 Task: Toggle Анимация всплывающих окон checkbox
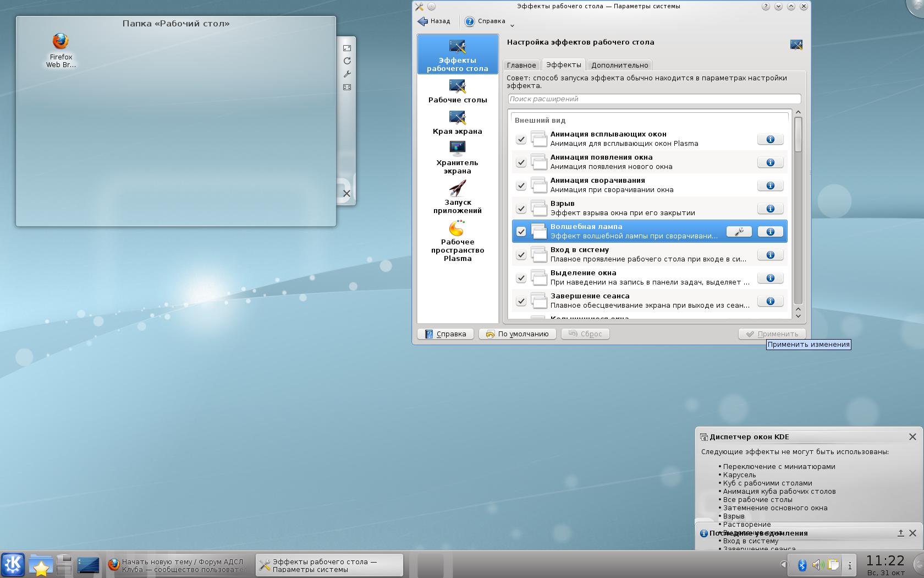coord(521,139)
